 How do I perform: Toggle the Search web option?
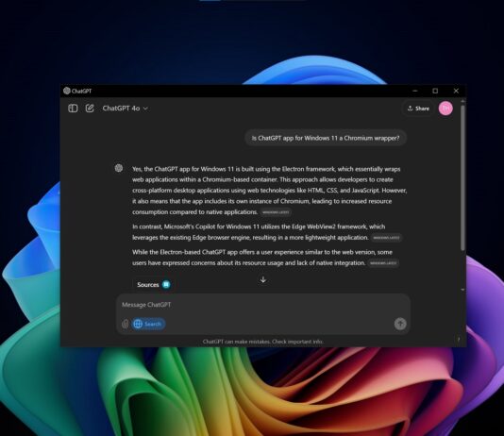tap(148, 324)
